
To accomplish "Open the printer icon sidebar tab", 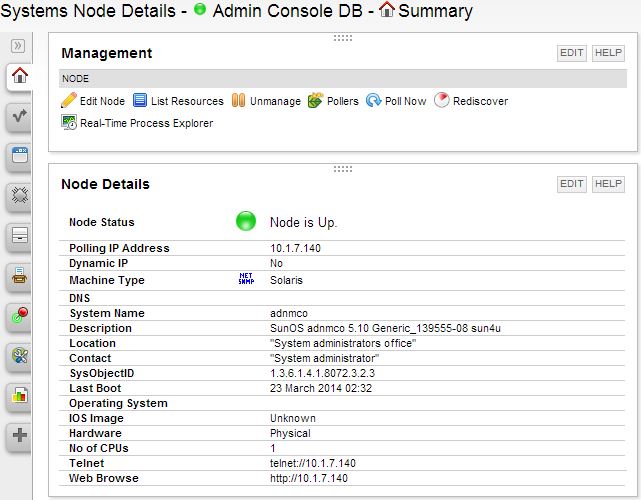I will (19, 276).
